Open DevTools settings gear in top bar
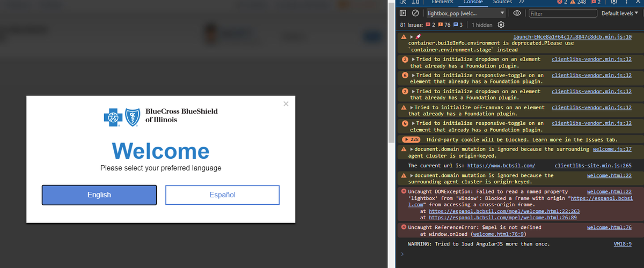Viewport: 644px width, 268px height. [x=614, y=2]
